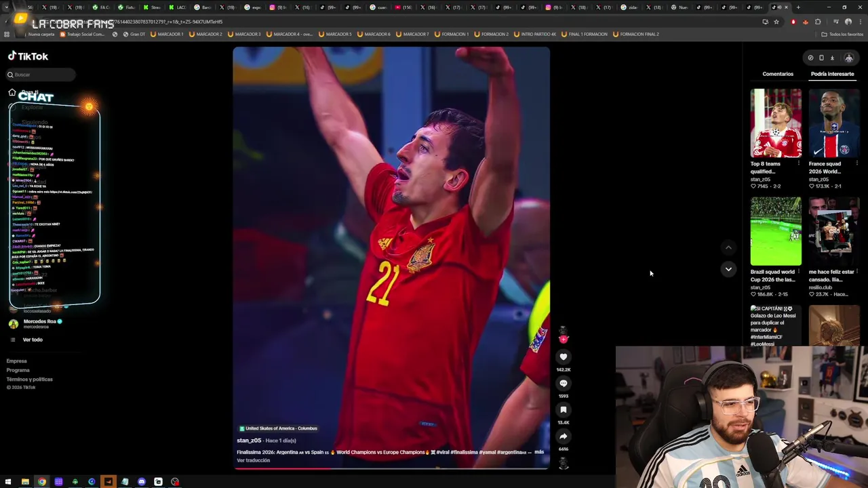Go to the next video with the down arrow
868x488 pixels.
click(x=728, y=269)
